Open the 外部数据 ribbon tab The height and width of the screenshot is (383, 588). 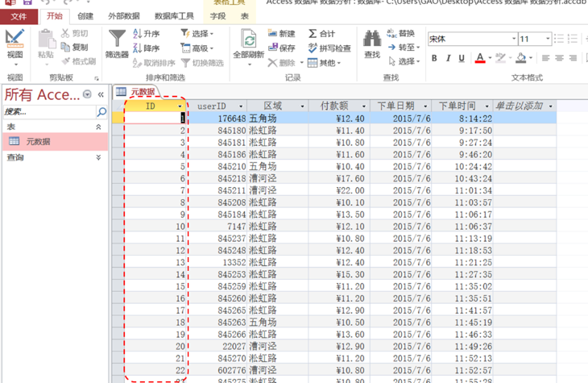[124, 16]
